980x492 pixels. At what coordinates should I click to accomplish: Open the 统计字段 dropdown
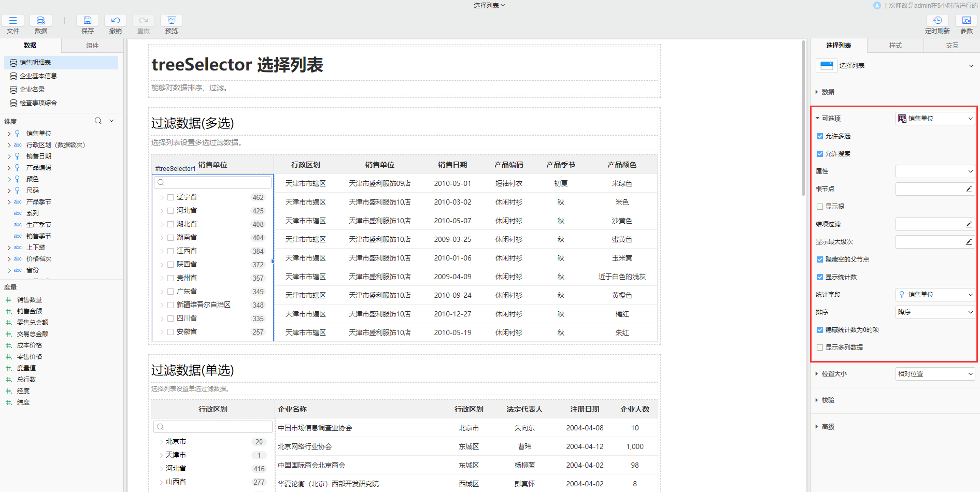point(935,295)
